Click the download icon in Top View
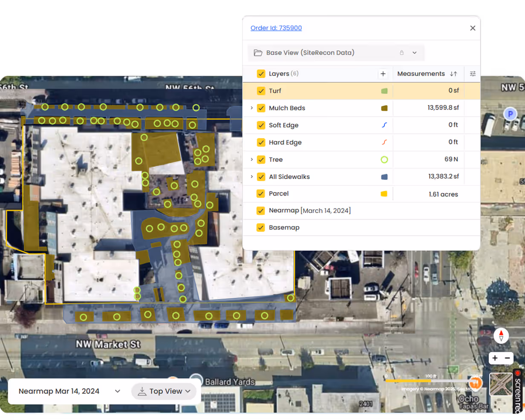The image size is (525, 420). click(142, 391)
